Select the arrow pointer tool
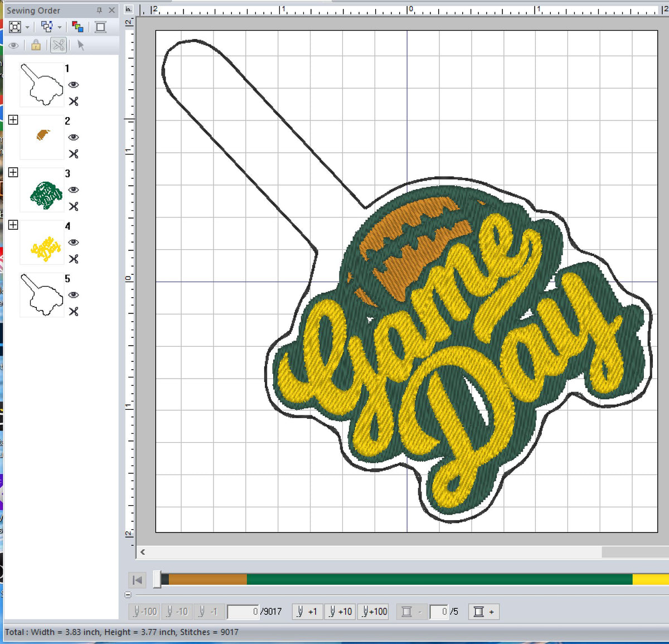 (x=81, y=45)
